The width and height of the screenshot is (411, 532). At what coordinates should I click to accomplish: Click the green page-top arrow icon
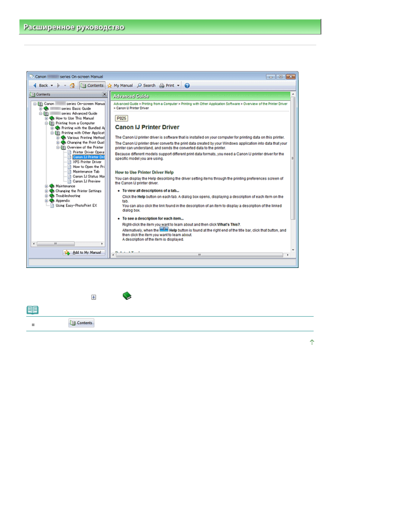312,342
